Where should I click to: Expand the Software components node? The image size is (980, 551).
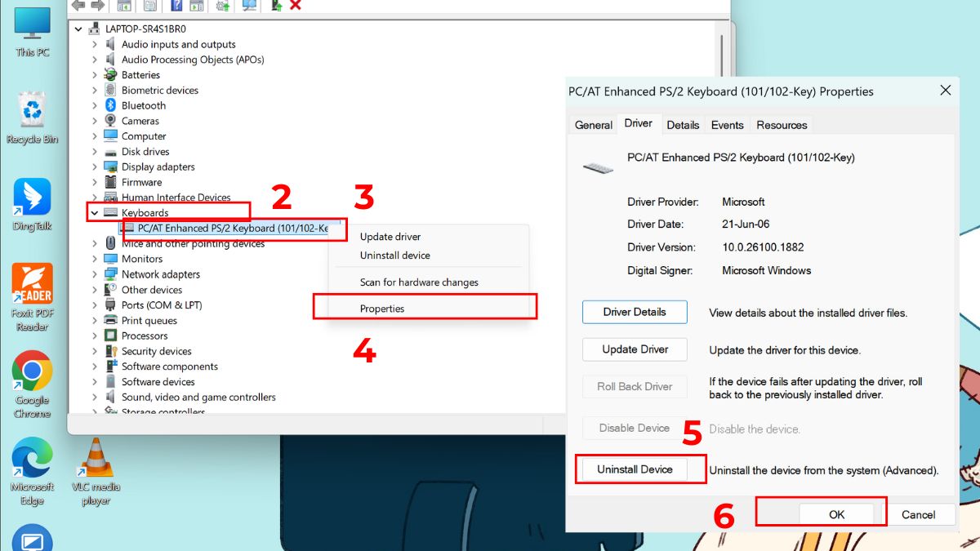[95, 367]
